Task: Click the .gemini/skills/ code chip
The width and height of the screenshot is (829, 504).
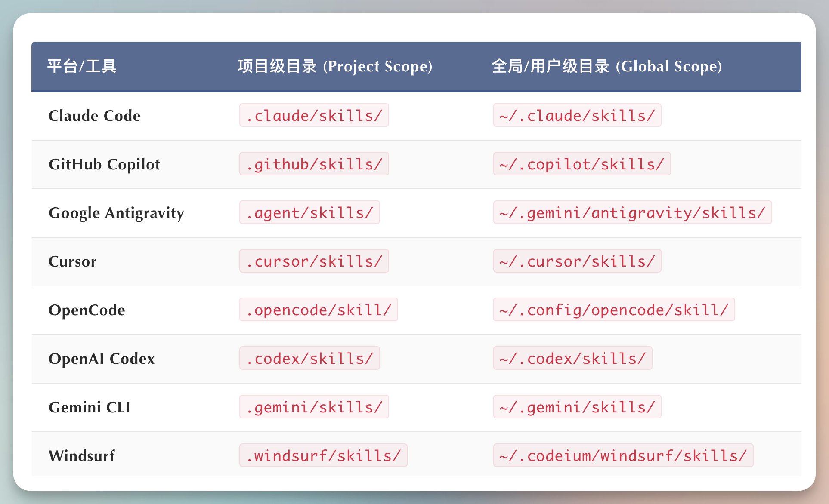Action: coord(314,407)
